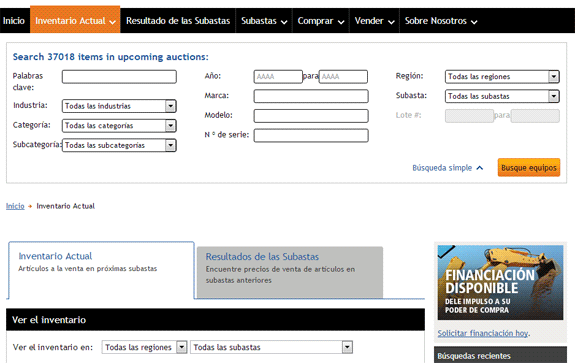Open the Solicitar financiación hoy link
575x363 pixels.
[x=483, y=333]
